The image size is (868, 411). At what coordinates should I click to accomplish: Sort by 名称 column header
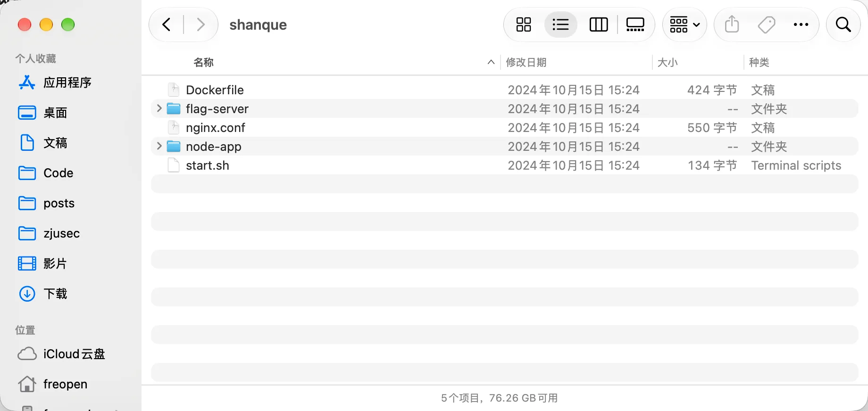204,62
